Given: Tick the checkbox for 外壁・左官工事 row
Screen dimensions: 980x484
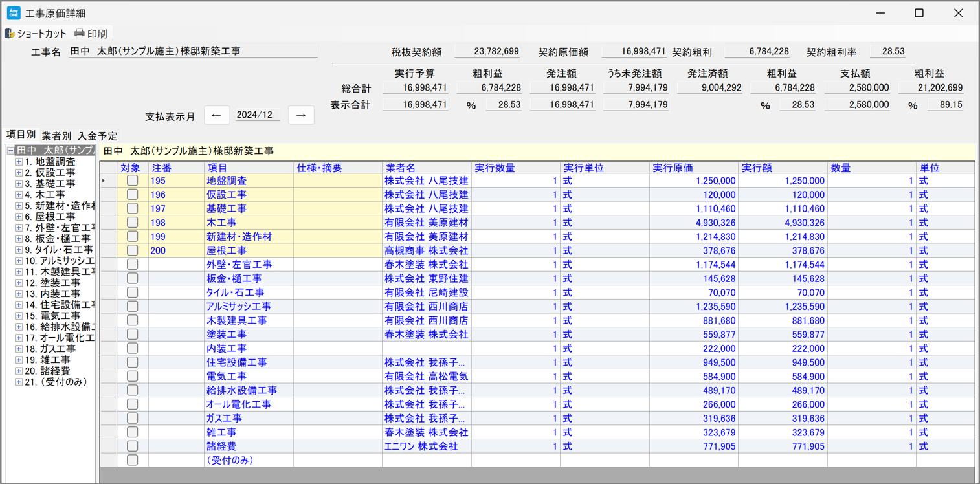Looking at the screenshot, I should pyautogui.click(x=133, y=265).
